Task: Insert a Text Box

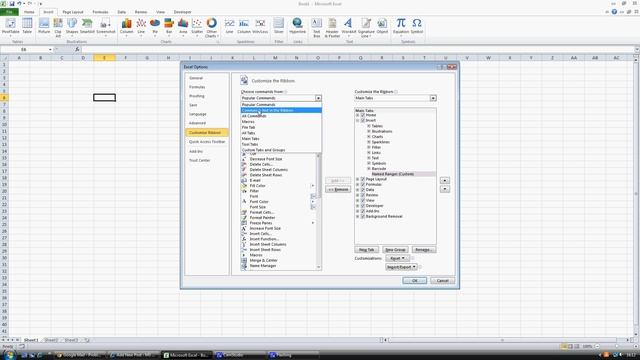Action: click(x=316, y=27)
